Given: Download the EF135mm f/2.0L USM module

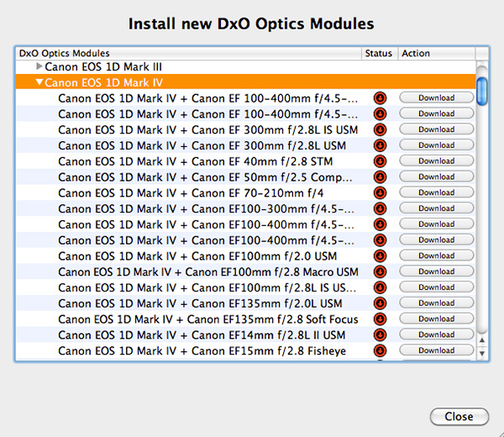Looking at the screenshot, I should click(437, 303).
